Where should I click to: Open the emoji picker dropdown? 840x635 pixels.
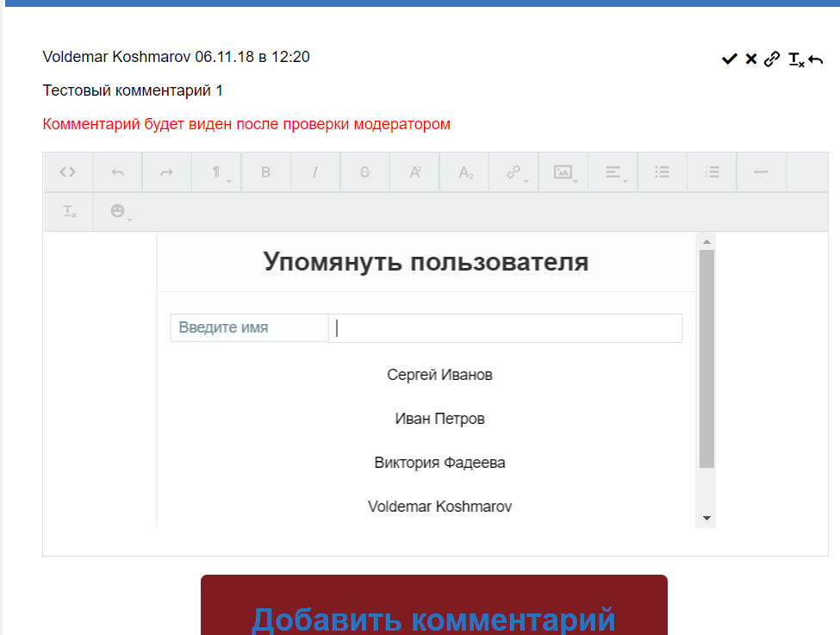(x=118, y=211)
